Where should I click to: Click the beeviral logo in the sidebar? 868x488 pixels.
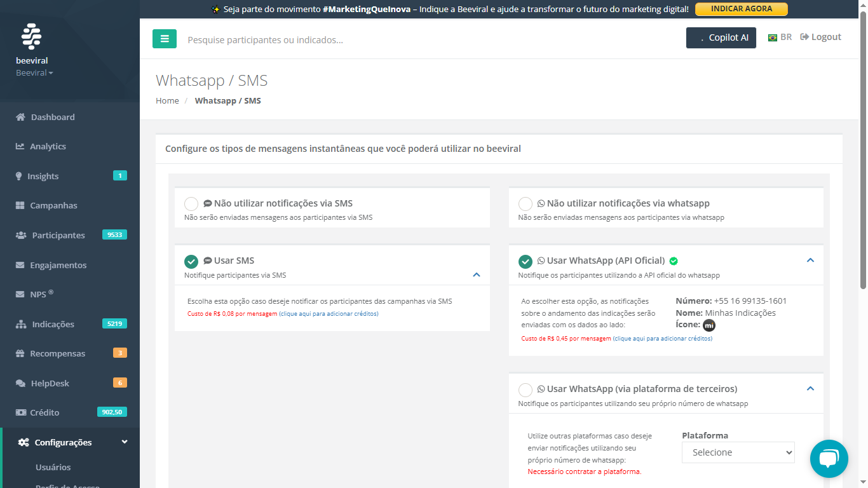pos(31,37)
